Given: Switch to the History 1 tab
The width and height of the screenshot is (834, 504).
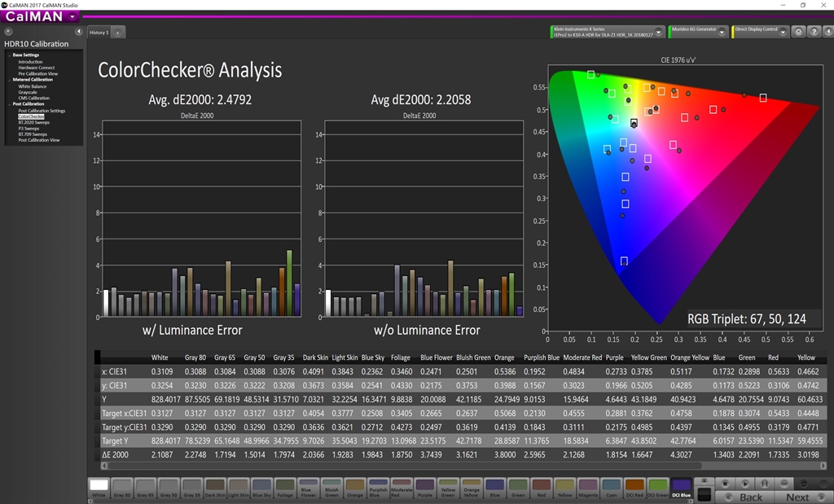Looking at the screenshot, I should tap(99, 33).
